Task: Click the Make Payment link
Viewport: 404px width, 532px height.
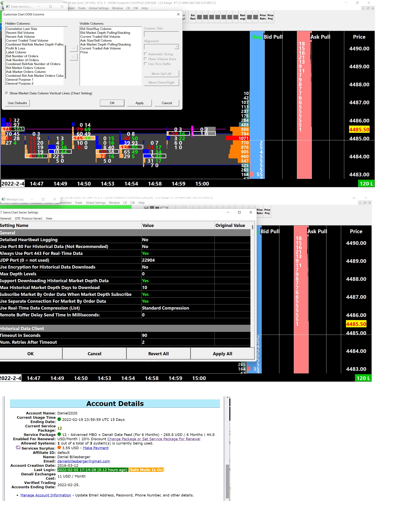Action: click(96, 448)
